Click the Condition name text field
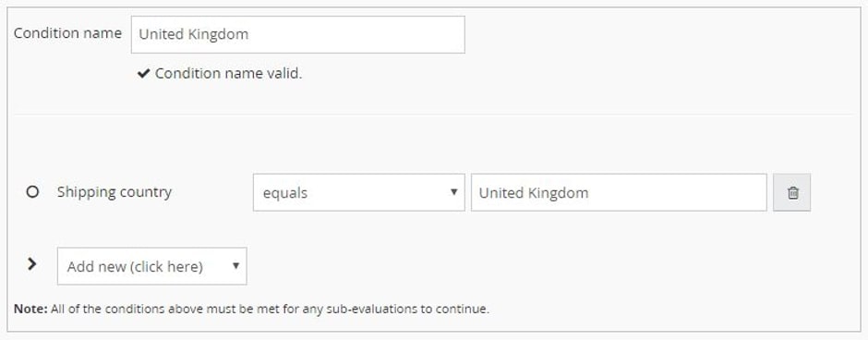The image size is (868, 340). tap(298, 34)
